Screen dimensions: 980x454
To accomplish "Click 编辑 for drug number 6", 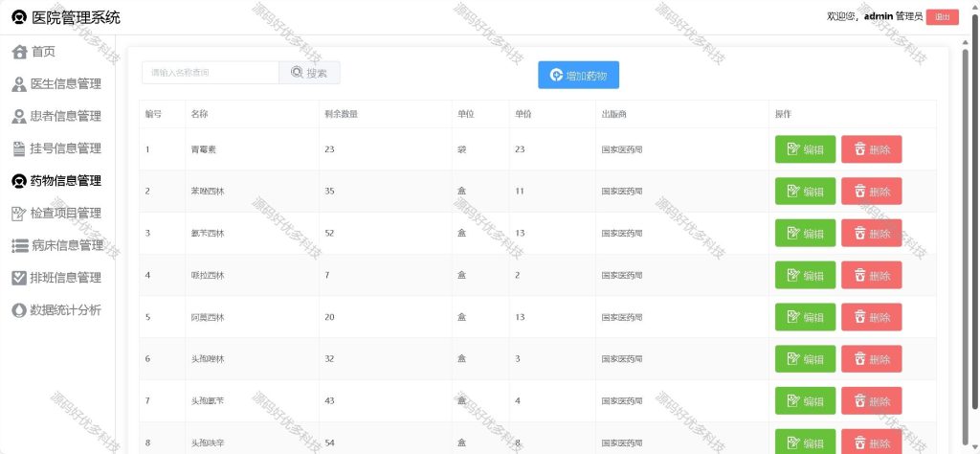I will click(805, 358).
